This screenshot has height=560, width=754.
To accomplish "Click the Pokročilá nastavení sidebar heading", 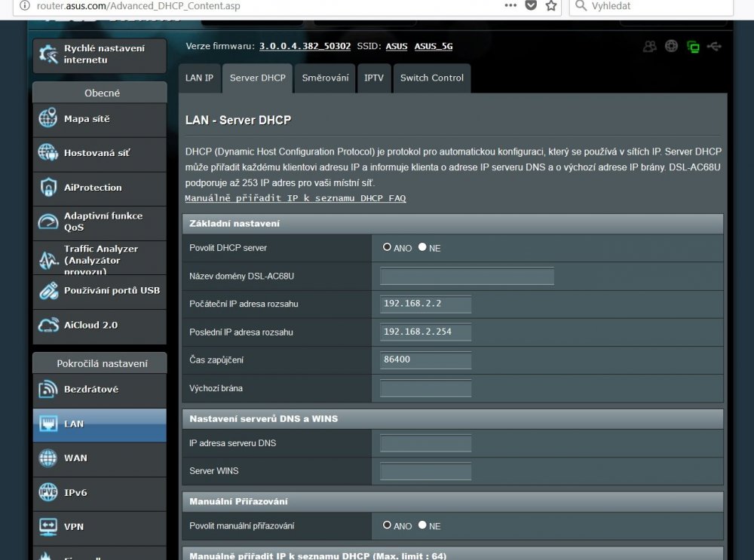I will (x=100, y=363).
